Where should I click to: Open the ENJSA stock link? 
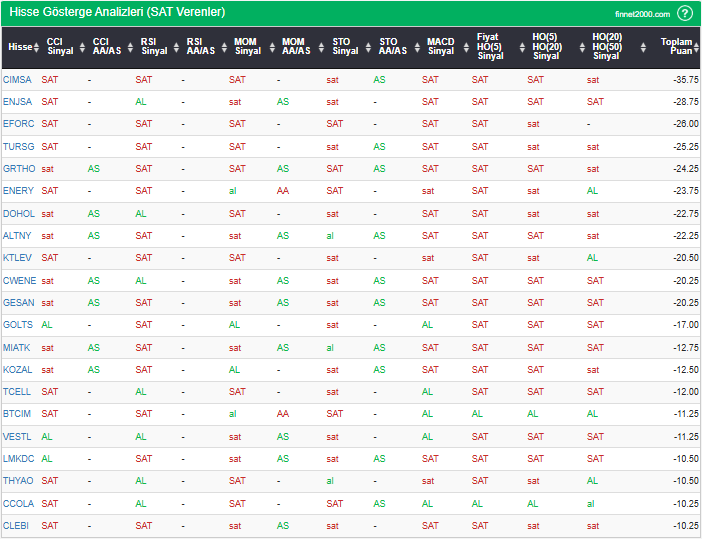[x=17, y=102]
